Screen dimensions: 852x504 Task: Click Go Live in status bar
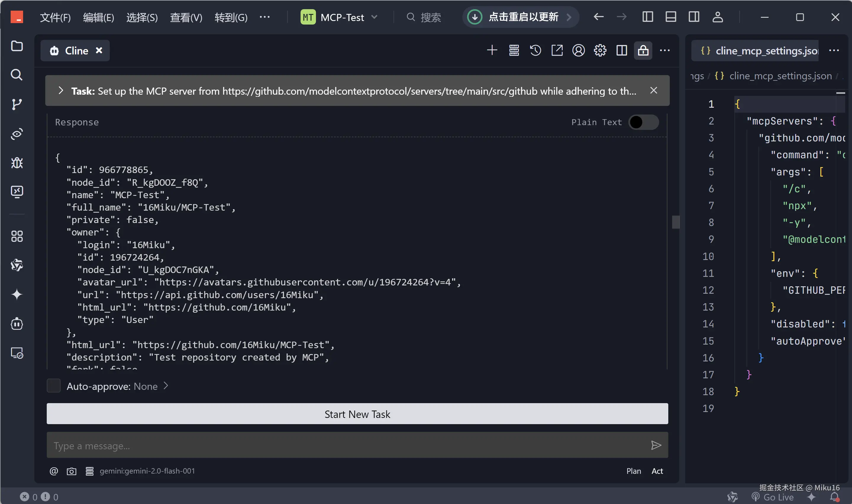click(x=772, y=497)
